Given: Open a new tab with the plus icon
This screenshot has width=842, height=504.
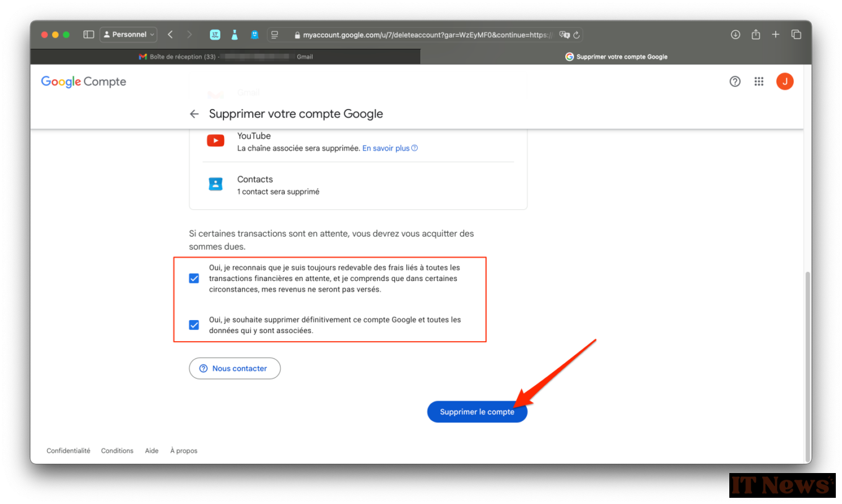Looking at the screenshot, I should point(776,35).
